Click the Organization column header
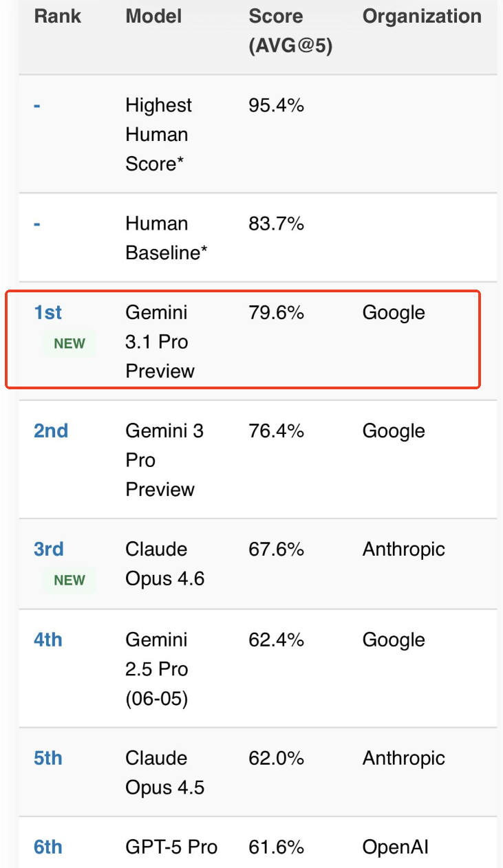Screen dimensions: 503x868 (x=422, y=16)
